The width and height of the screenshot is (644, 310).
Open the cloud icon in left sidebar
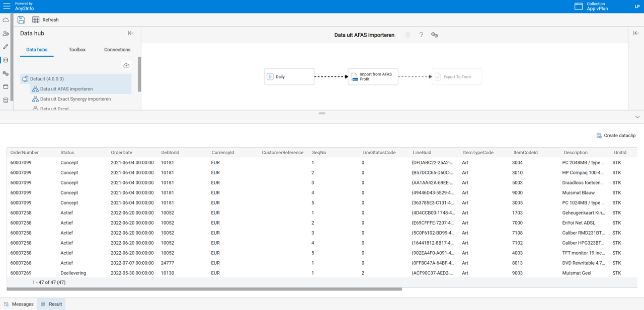(x=6, y=20)
